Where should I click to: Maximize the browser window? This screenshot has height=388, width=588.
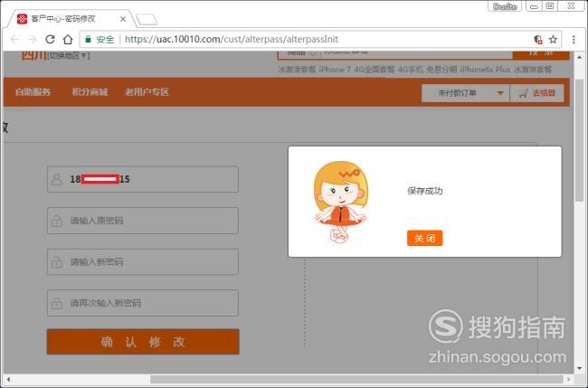point(550,6)
